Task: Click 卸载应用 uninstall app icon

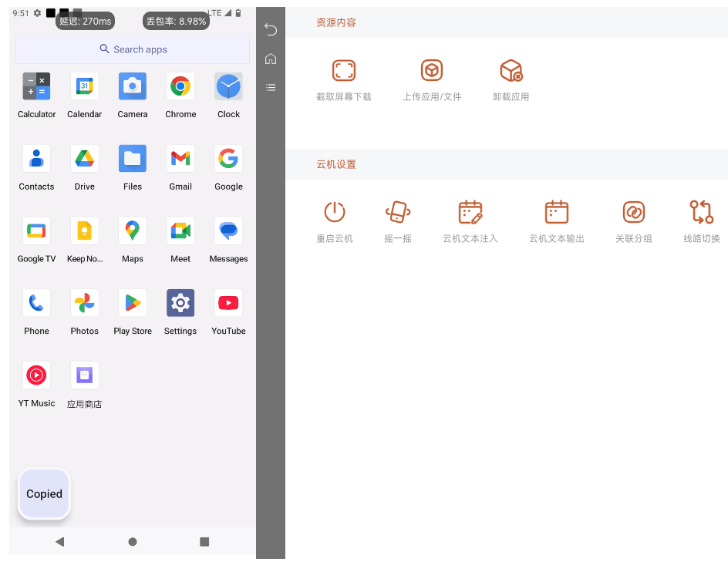Action: (x=511, y=71)
